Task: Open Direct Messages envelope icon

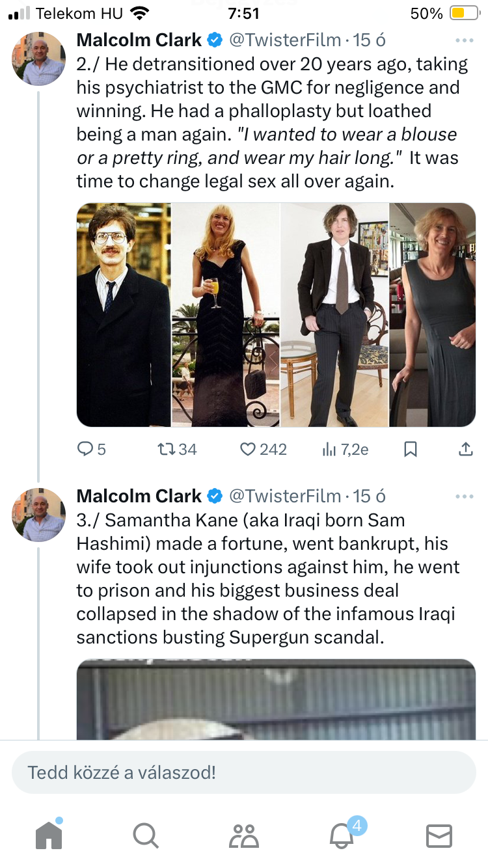Action: coord(439,835)
